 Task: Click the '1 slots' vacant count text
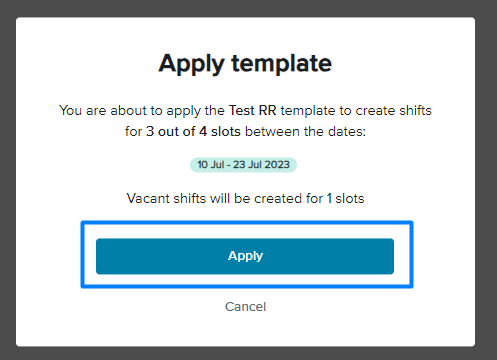(345, 198)
